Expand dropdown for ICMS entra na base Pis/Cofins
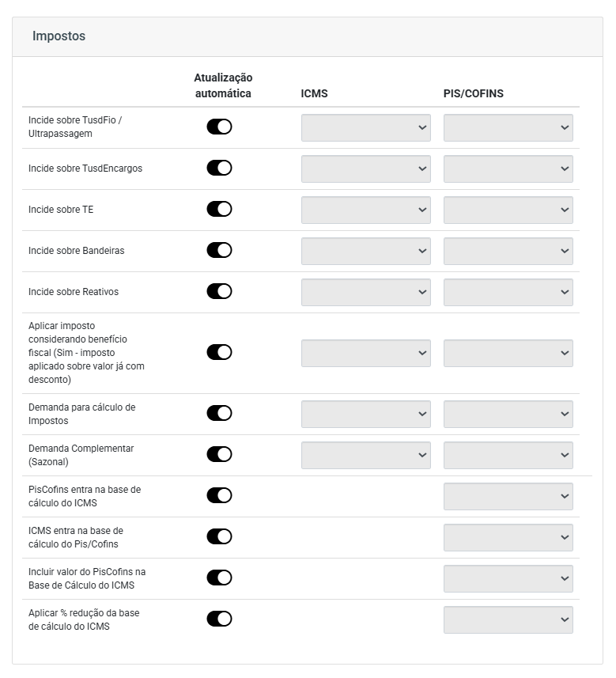616x678 pixels. pos(508,537)
